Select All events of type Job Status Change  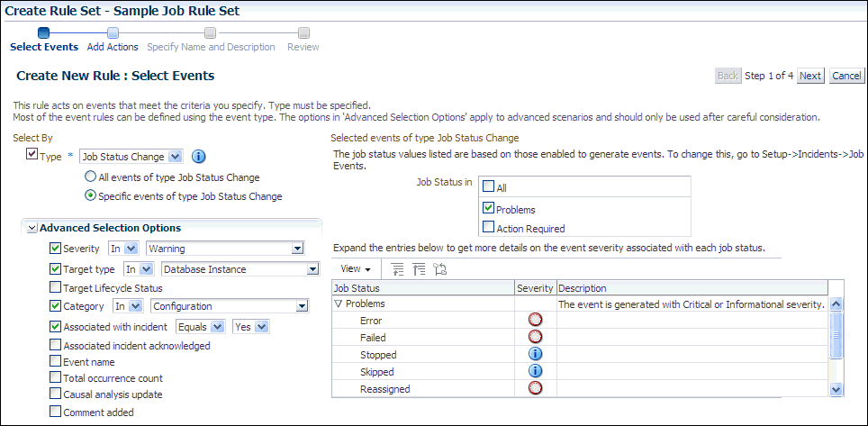click(90, 177)
